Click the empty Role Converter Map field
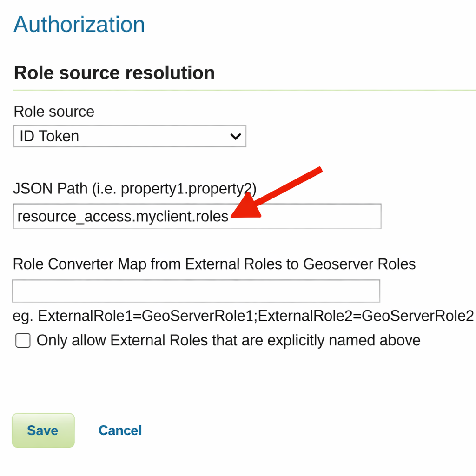476x476 pixels. 196,291
